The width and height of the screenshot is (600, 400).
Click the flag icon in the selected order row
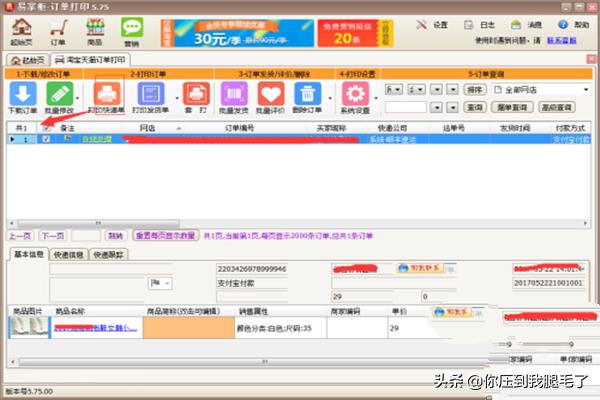[68, 138]
